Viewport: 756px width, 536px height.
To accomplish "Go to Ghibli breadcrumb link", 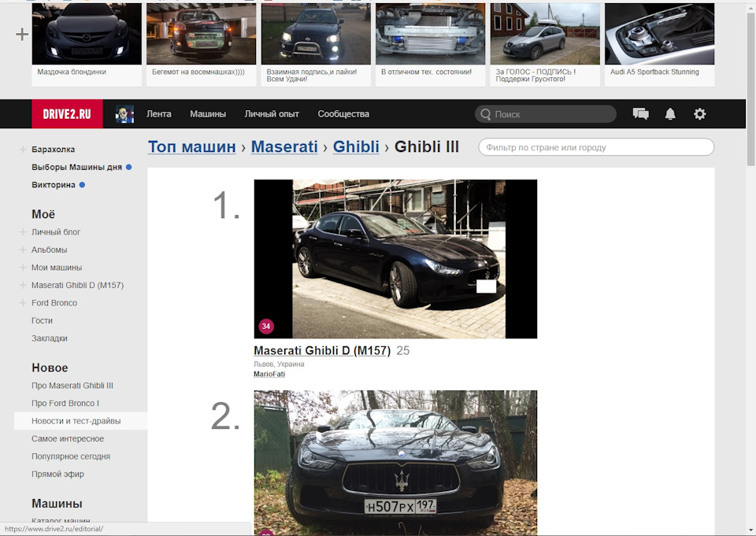I will [356, 146].
